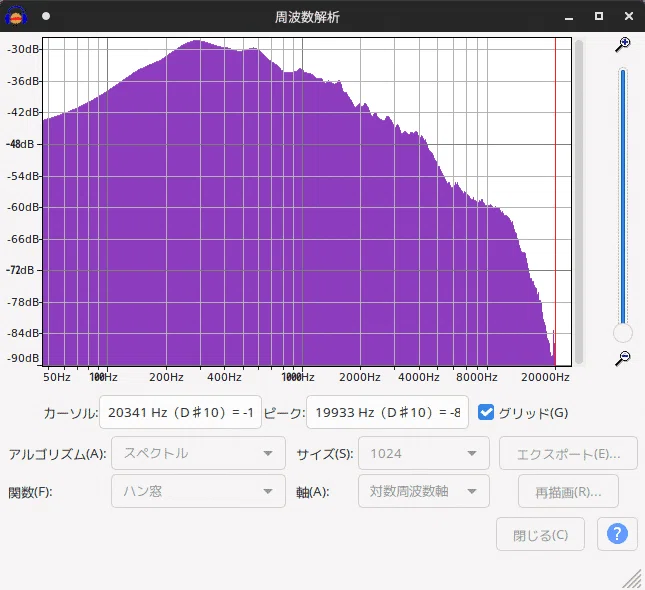This screenshot has height=590, width=645.
Task: Click the 閉じる(C) button
Action: click(x=540, y=534)
